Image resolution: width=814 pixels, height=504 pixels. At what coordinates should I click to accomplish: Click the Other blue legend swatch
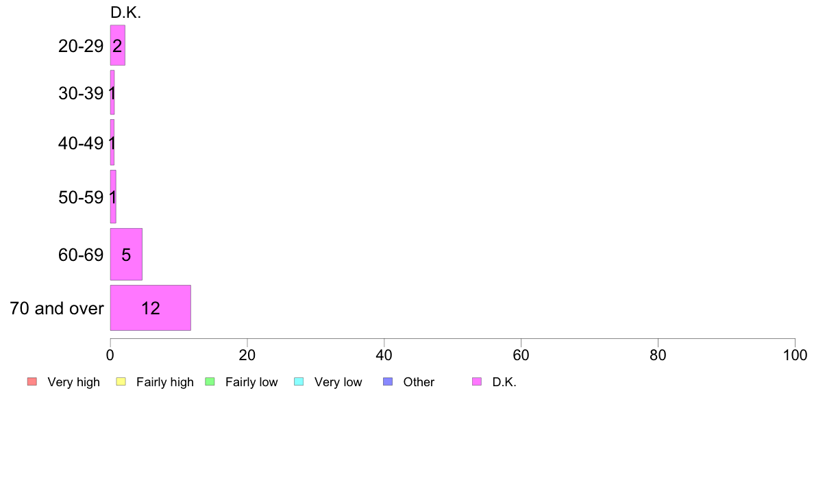tap(388, 381)
